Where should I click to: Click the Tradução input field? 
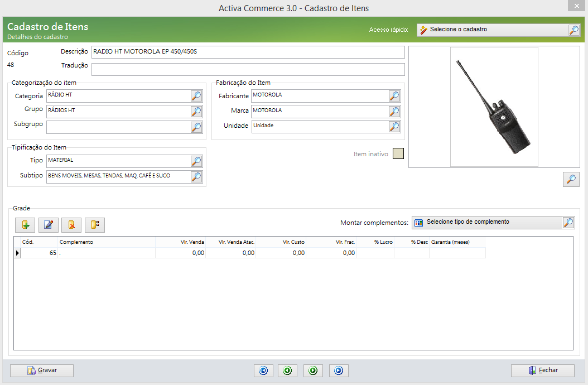248,69
